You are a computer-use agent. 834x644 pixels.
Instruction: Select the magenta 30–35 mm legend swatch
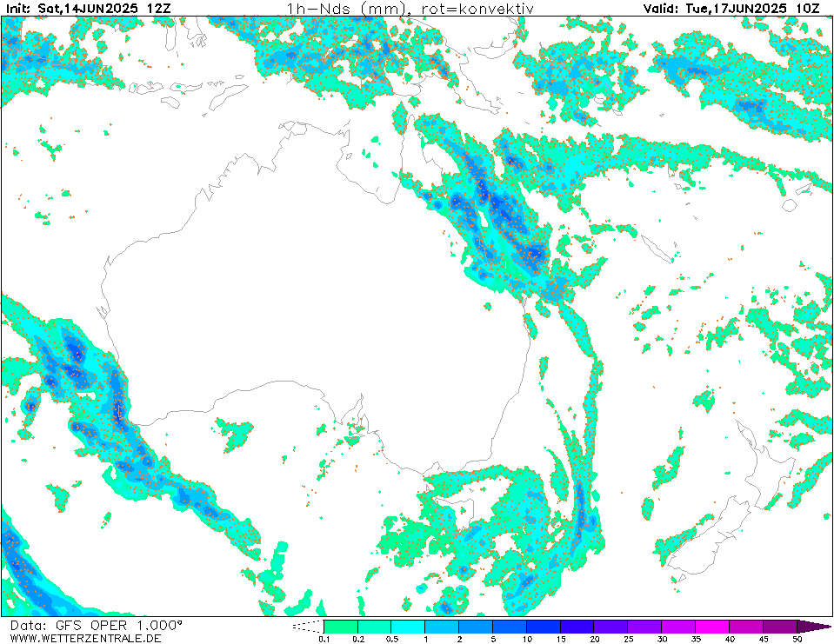pyautogui.click(x=678, y=627)
